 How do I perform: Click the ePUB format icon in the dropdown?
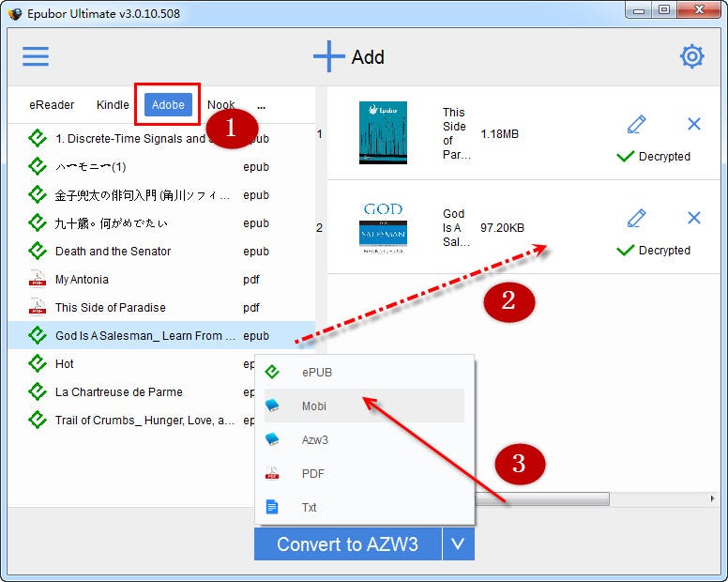click(272, 372)
